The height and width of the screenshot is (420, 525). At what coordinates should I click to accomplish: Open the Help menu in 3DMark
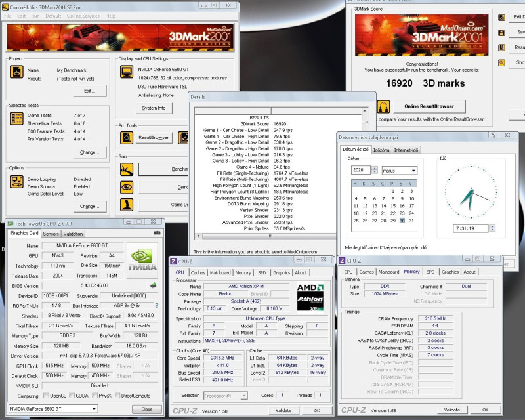[110, 16]
